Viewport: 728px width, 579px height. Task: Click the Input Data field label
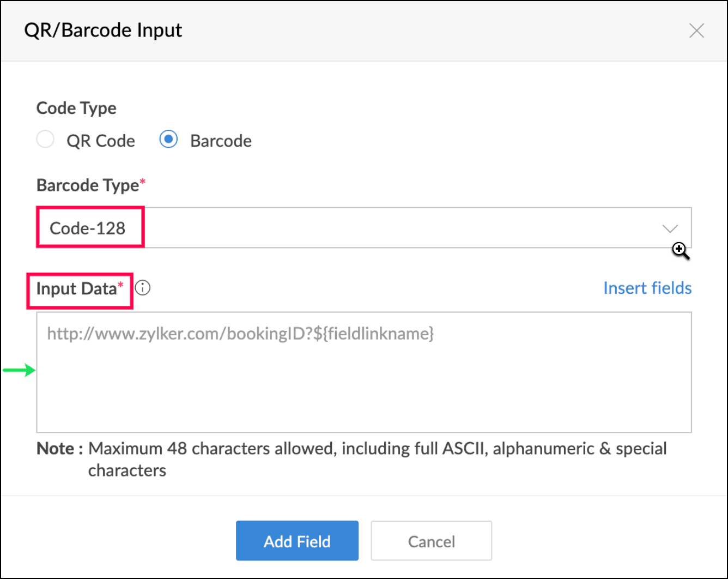coord(76,288)
